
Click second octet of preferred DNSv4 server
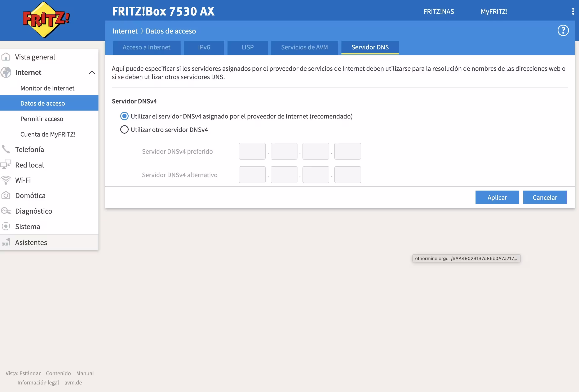pyautogui.click(x=284, y=151)
